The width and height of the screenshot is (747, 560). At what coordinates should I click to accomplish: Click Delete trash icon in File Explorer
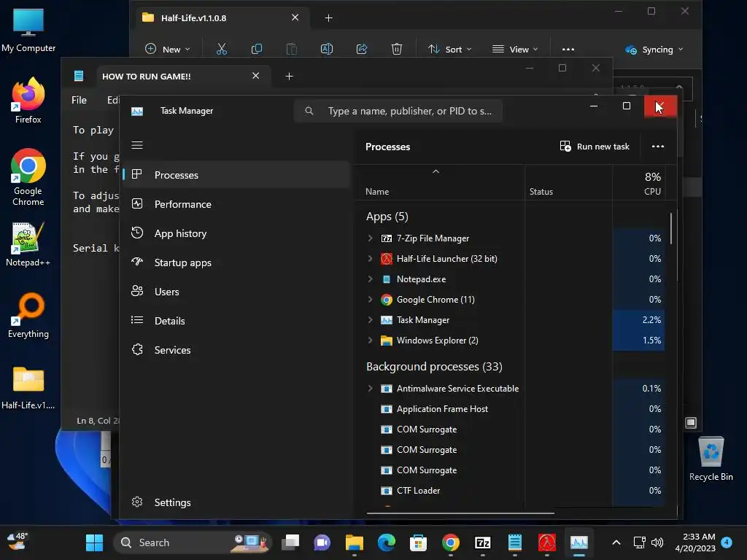396,49
